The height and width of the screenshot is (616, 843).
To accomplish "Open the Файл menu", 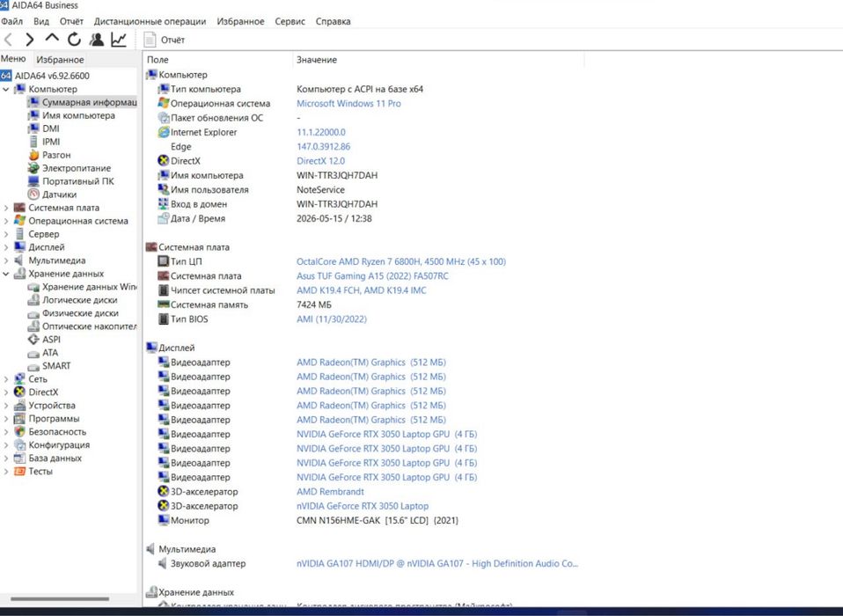I will [11, 21].
